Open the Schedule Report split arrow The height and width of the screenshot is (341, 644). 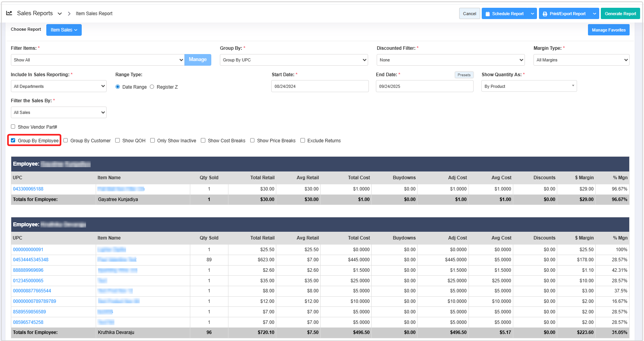pos(532,14)
